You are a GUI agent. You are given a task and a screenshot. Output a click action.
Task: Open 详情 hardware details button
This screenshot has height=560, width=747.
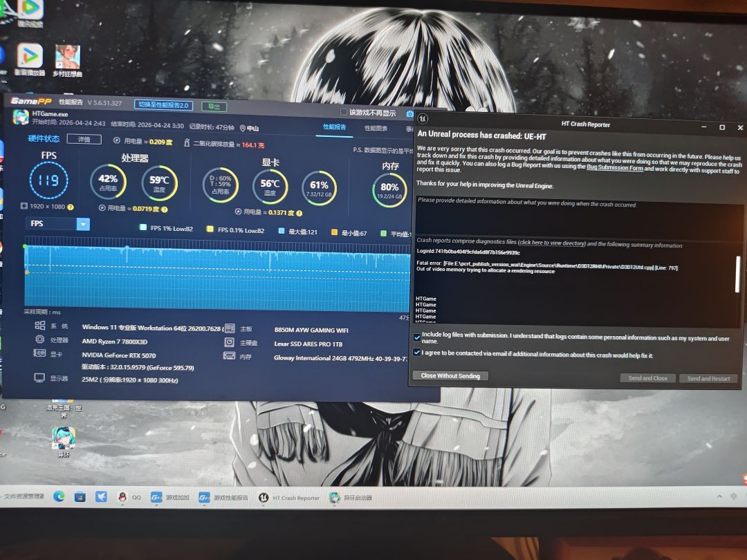point(84,139)
